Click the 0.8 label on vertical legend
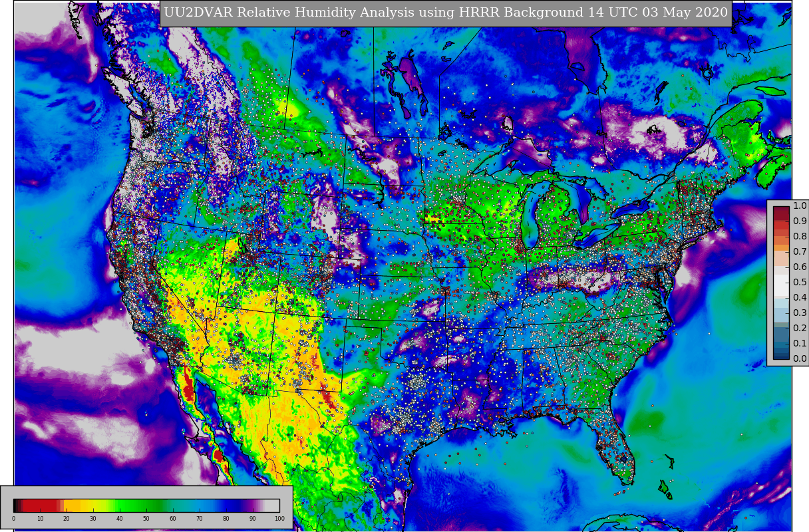The height and width of the screenshot is (532, 809). pos(800,237)
